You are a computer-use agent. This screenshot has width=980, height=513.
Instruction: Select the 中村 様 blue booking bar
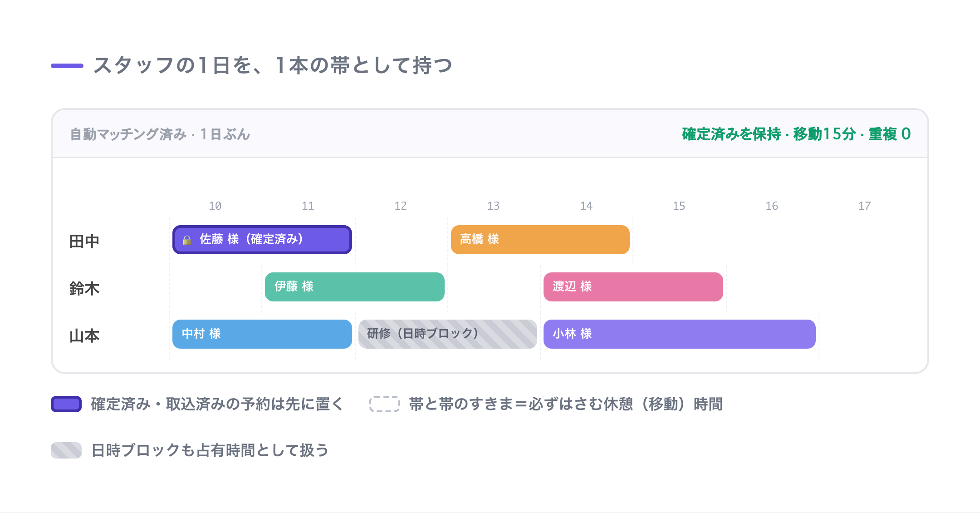click(262, 334)
